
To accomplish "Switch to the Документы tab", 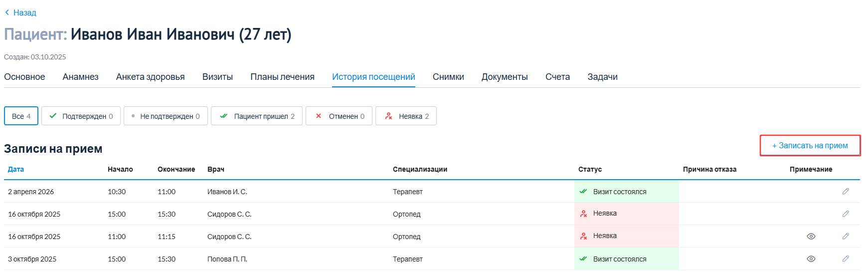I will click(505, 77).
